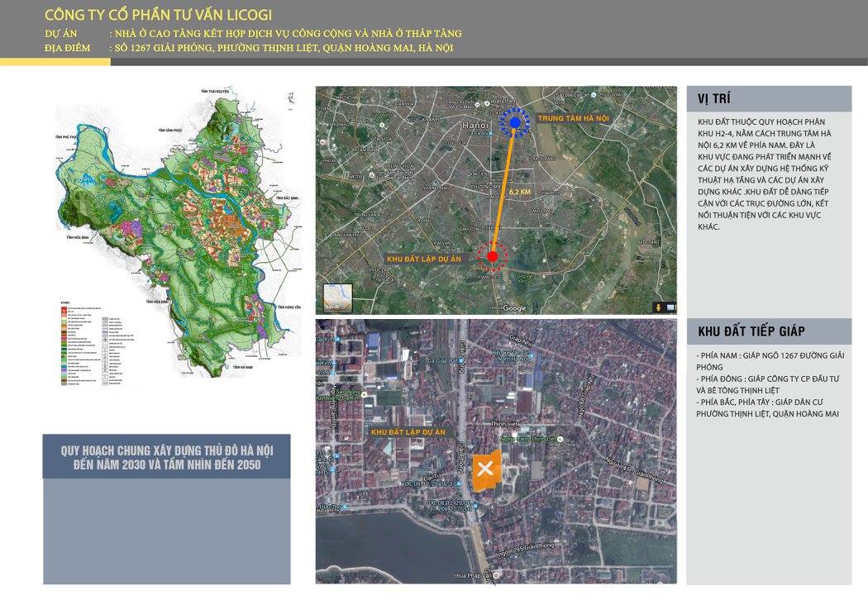Click the 'TỈNH PHÚ THỌ' province label

pyautogui.click(x=66, y=136)
